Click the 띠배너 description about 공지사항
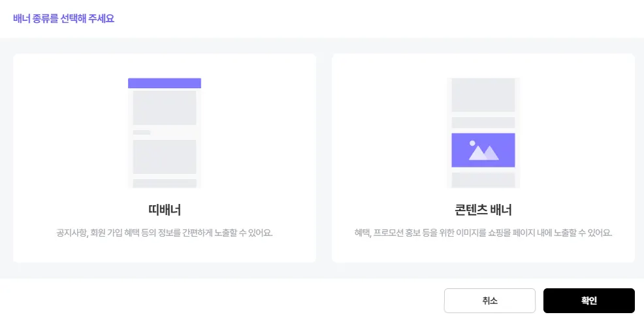The height and width of the screenshot is (319, 644). point(165,233)
